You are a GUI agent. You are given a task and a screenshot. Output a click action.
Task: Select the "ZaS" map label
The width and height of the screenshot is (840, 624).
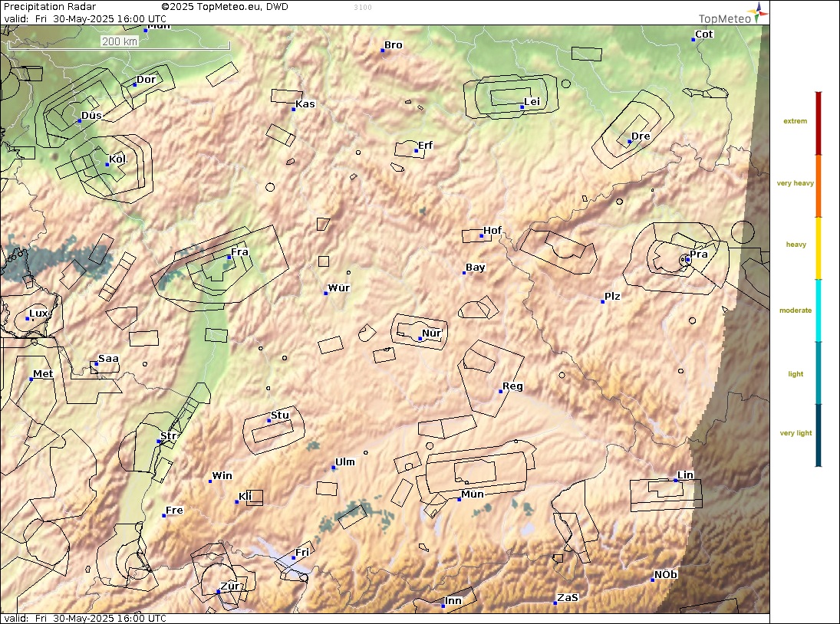tap(568, 598)
